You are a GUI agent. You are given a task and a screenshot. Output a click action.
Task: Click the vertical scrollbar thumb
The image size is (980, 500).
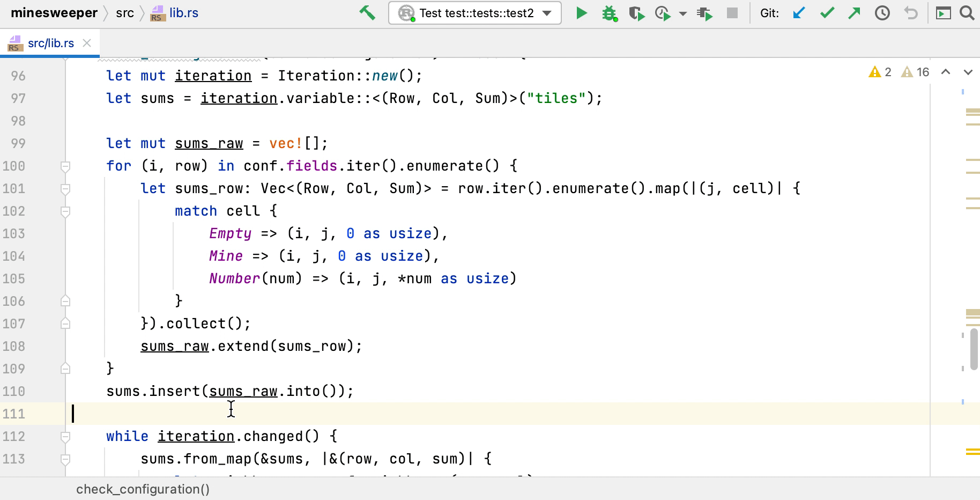(x=974, y=349)
